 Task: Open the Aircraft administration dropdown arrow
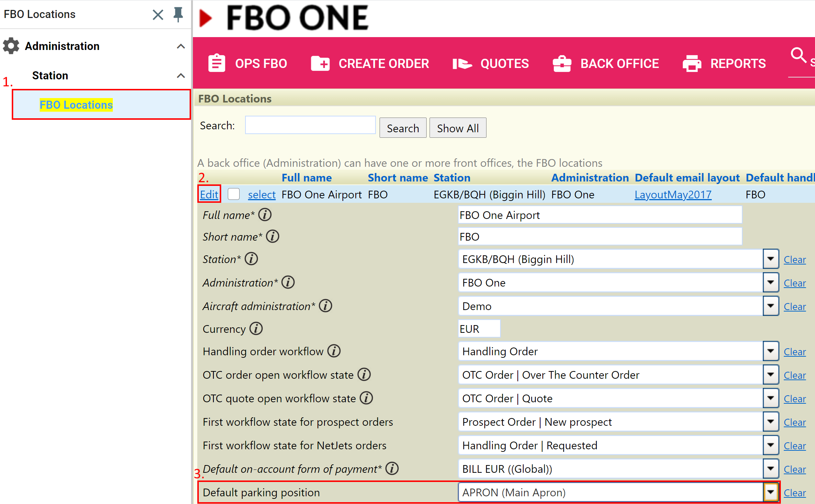[771, 306]
